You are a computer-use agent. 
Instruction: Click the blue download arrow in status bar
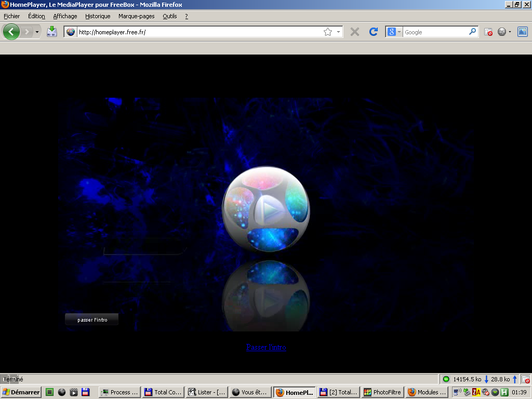pyautogui.click(x=486, y=379)
